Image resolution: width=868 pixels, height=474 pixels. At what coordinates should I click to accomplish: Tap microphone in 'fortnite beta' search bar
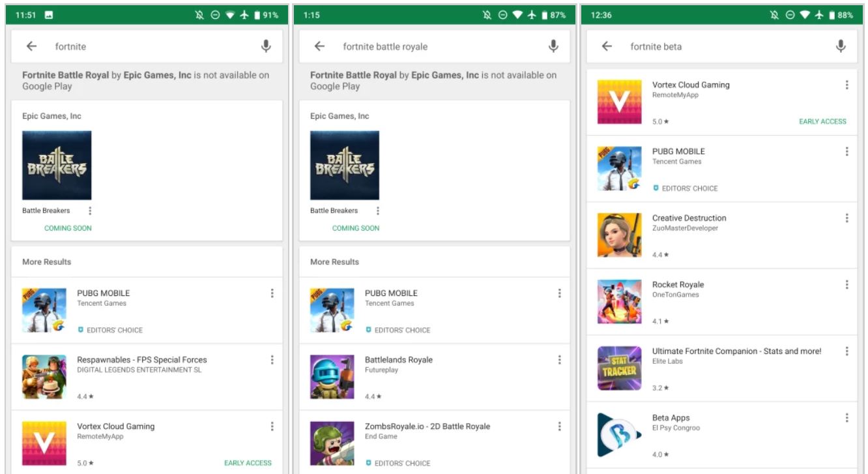(x=841, y=46)
